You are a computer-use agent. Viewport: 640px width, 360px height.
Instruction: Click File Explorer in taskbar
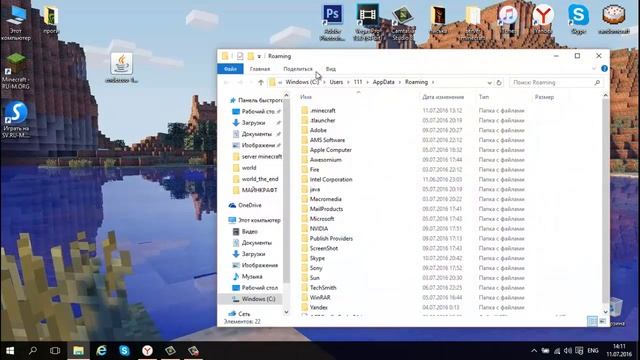(x=78, y=351)
